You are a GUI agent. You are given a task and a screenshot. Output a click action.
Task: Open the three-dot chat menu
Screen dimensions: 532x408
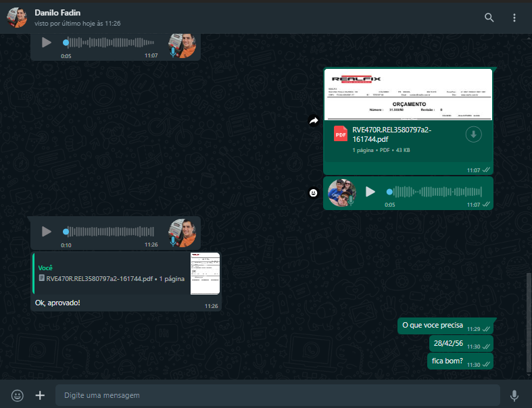514,18
